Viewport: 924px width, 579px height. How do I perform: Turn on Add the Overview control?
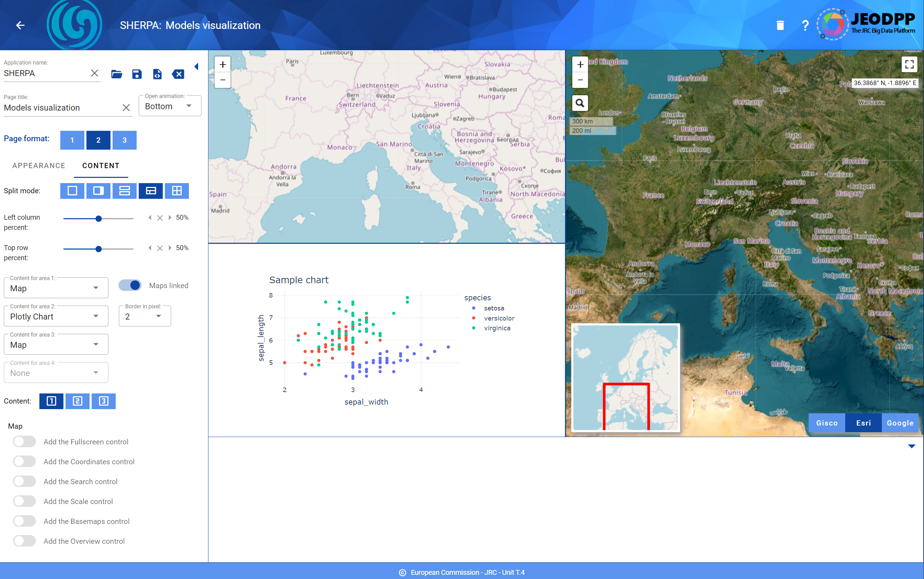point(24,541)
